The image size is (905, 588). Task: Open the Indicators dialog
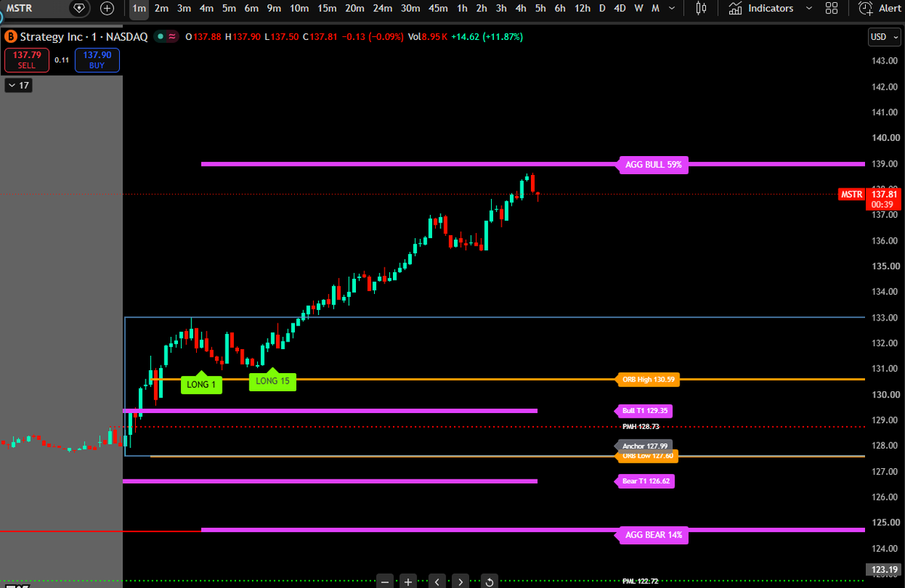[761, 8]
